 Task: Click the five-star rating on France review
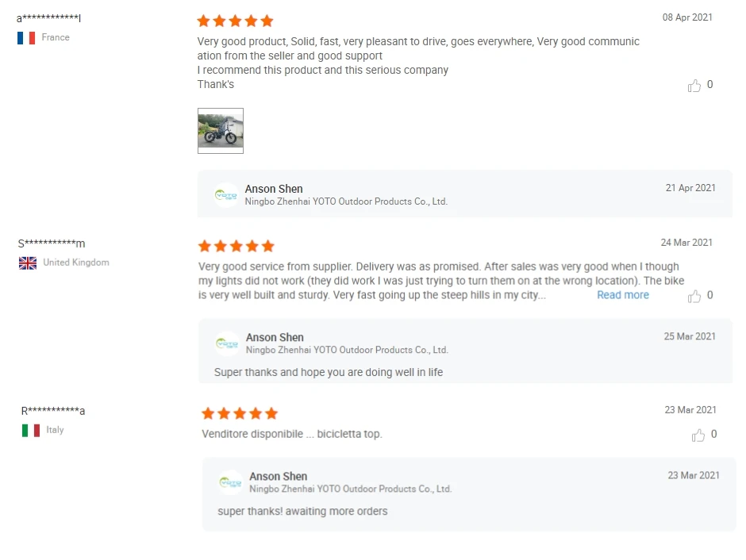[x=235, y=21]
